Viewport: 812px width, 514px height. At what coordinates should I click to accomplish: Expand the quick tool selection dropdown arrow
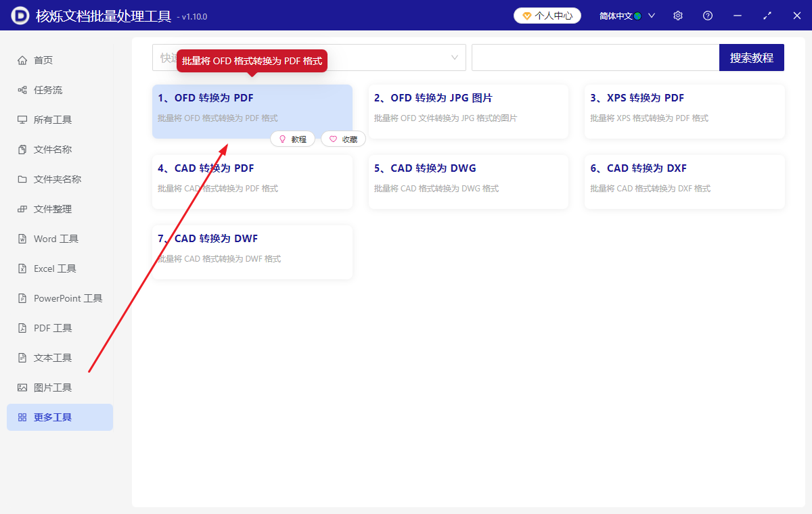click(455, 57)
